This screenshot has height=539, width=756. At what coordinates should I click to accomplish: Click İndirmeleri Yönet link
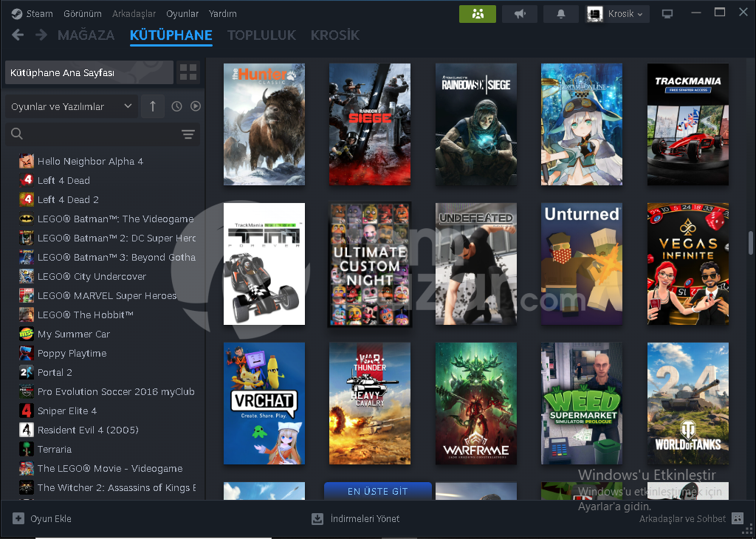(x=365, y=519)
